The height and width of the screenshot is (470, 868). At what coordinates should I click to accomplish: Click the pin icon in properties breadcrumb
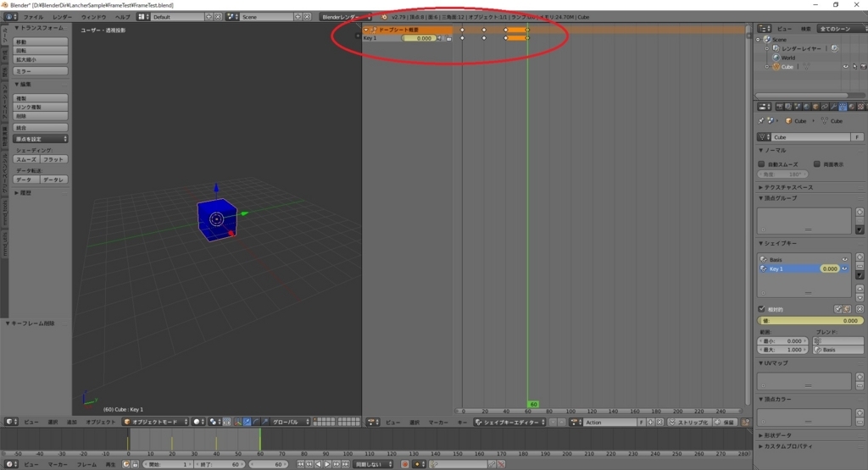pyautogui.click(x=761, y=120)
